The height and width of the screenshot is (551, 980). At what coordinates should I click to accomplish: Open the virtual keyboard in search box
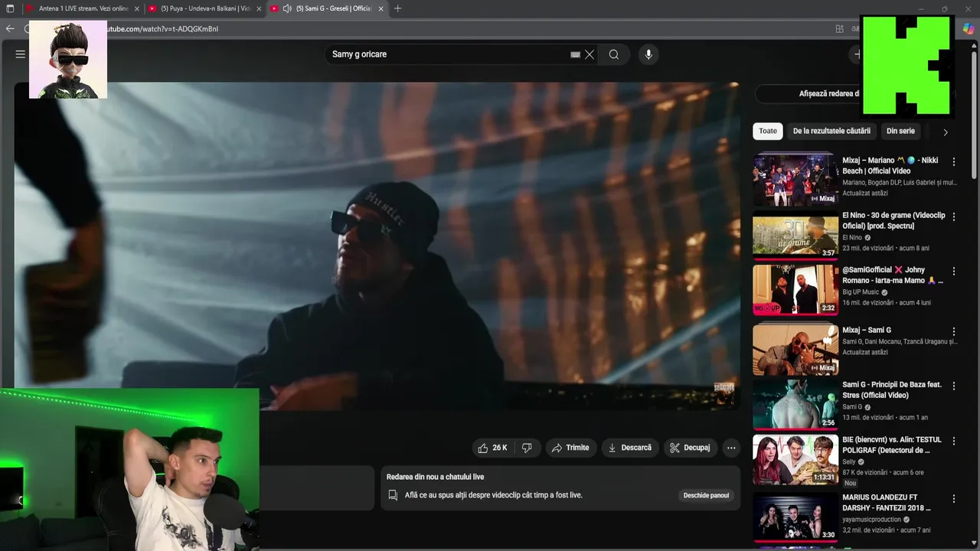[x=575, y=54]
